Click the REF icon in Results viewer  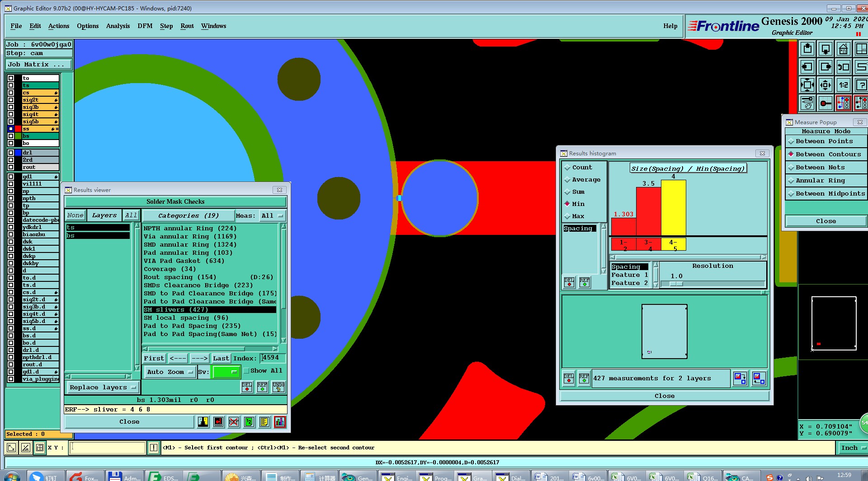262,387
